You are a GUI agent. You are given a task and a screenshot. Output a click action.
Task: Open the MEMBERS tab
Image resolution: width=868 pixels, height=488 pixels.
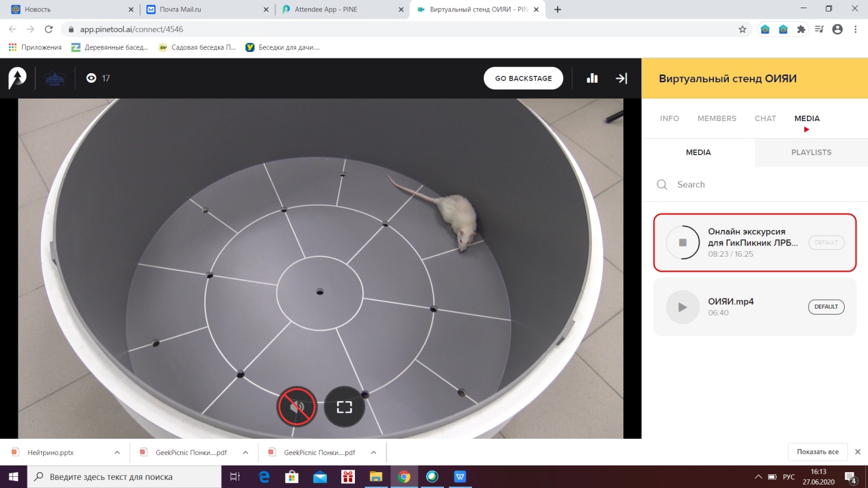click(717, 118)
